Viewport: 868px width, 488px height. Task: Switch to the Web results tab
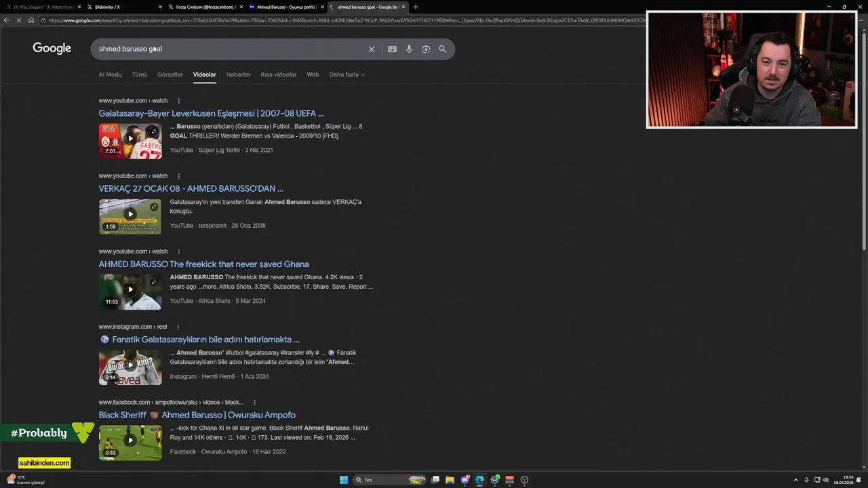(313, 75)
